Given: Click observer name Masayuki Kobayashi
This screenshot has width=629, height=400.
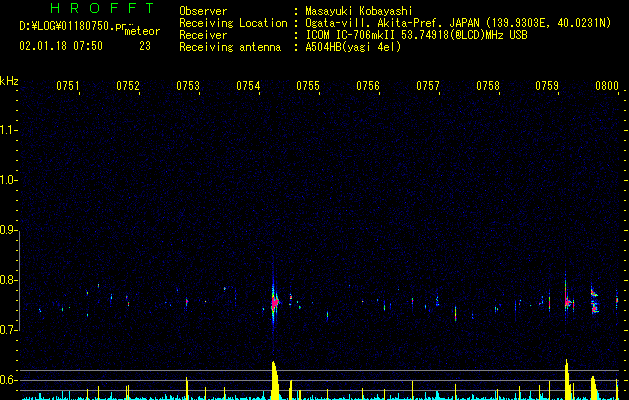Looking at the screenshot, I should pos(359,11).
